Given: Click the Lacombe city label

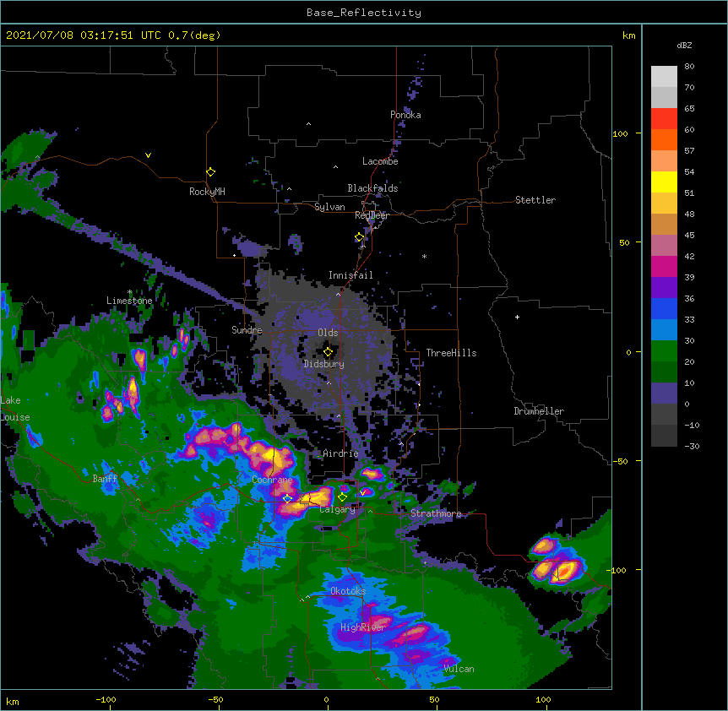Looking at the screenshot, I should (x=380, y=161).
